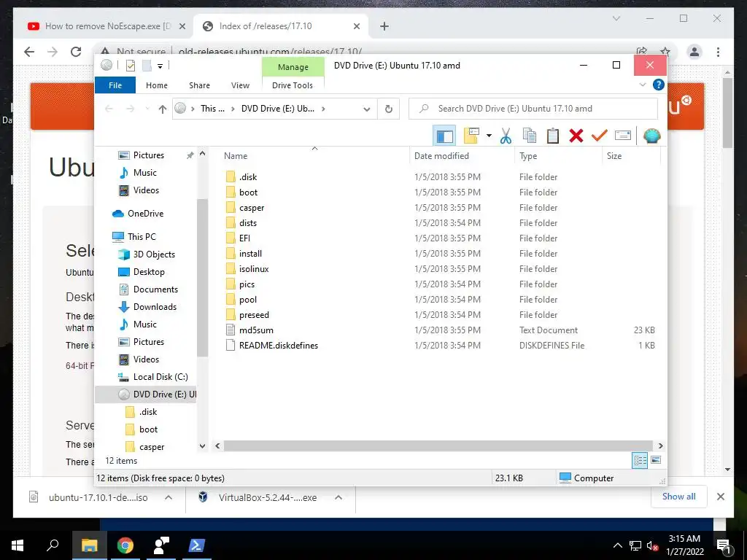Select the .disk folder in file list
The image size is (747, 560).
[x=248, y=176]
